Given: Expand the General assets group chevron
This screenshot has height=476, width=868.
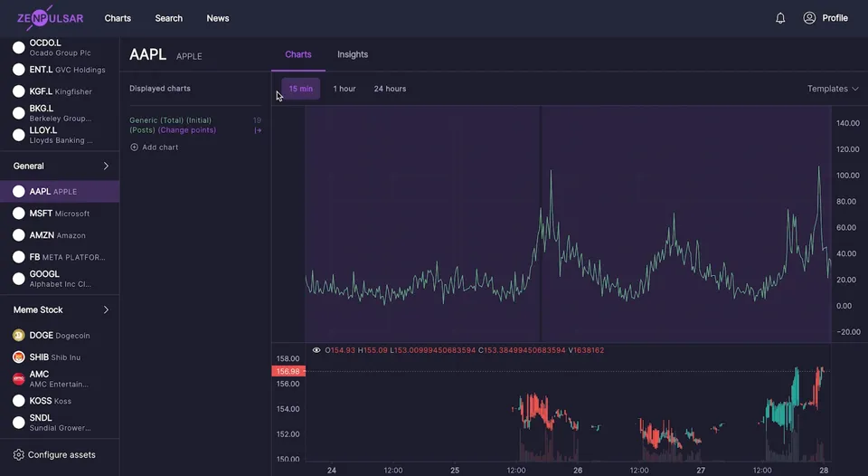Looking at the screenshot, I should coord(106,166).
